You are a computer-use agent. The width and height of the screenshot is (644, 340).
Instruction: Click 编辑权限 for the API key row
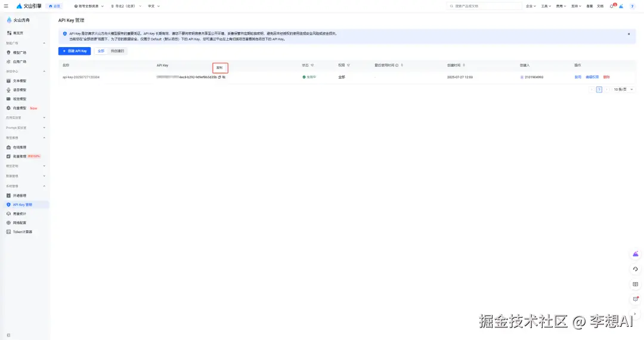click(x=592, y=77)
